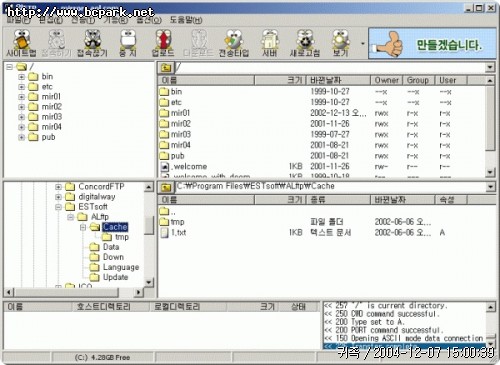500x365 pixels.
Task: Open the 옵션(O) options menu
Action: (149, 20)
